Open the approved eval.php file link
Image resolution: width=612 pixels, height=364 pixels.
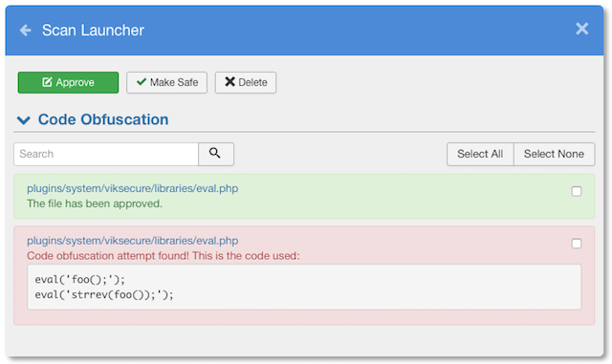[x=132, y=188]
